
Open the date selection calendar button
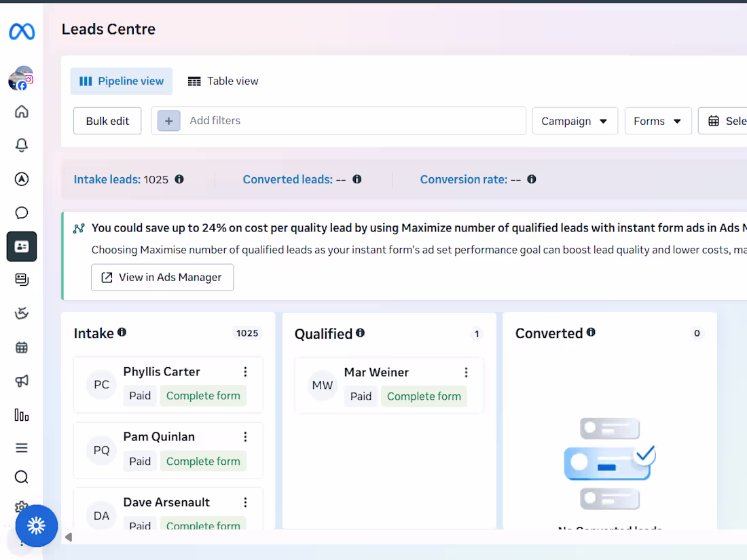click(x=723, y=121)
